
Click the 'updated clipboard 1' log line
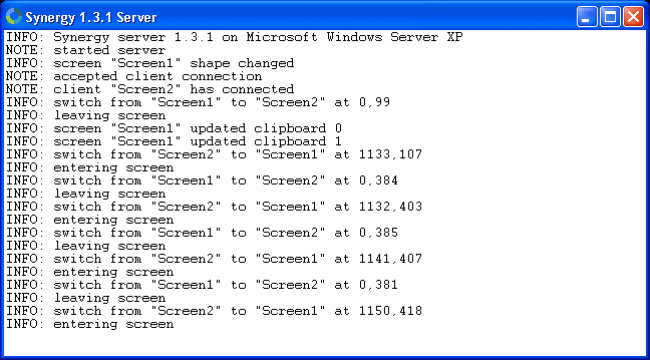(174, 141)
